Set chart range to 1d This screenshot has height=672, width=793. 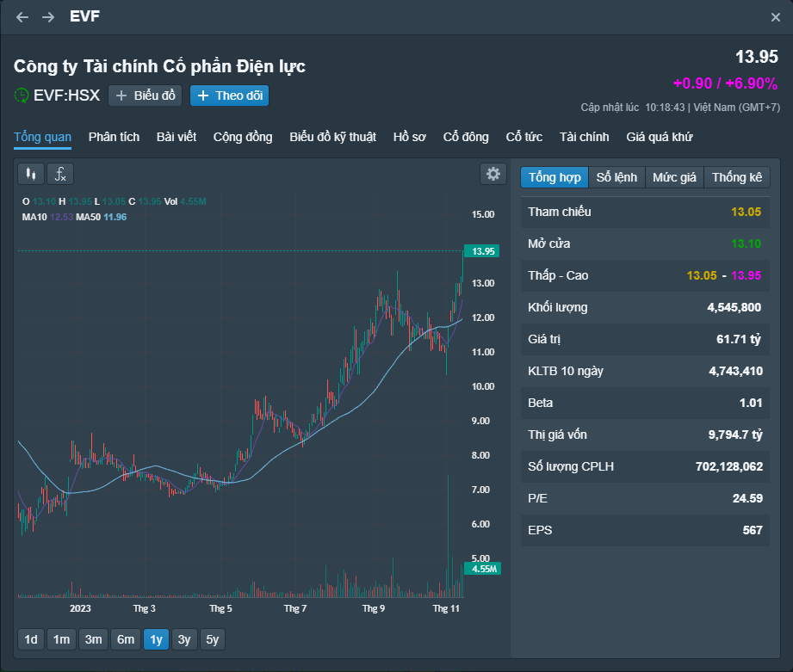(31, 639)
